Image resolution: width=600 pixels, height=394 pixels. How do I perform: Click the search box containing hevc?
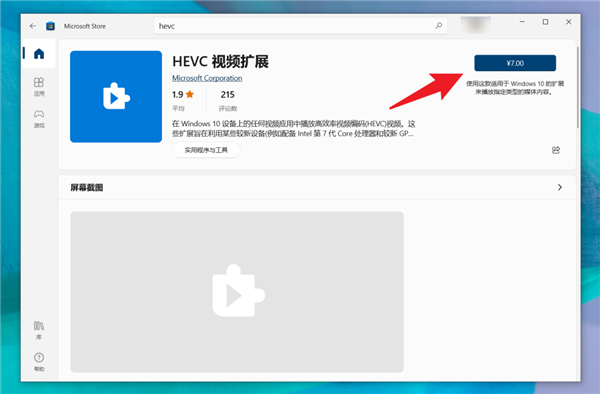300,26
